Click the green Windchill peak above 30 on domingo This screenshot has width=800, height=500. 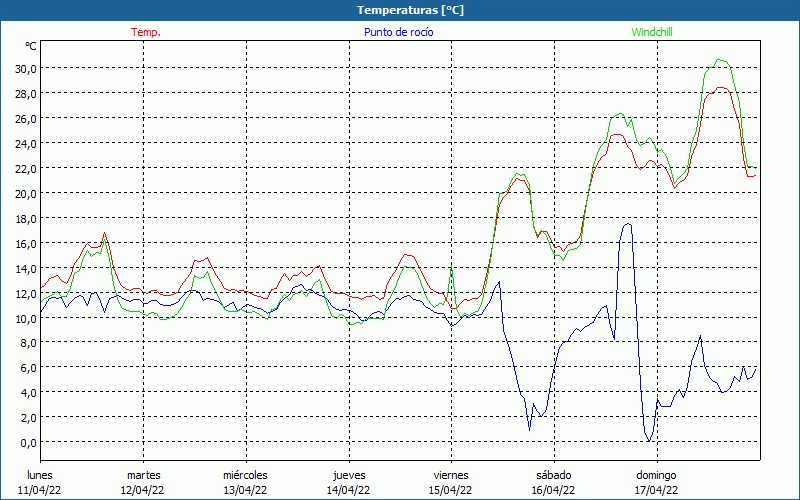point(720,60)
